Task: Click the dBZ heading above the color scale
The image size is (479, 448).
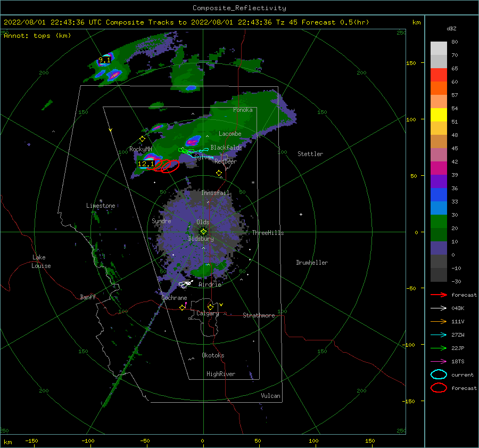Action: point(451,28)
